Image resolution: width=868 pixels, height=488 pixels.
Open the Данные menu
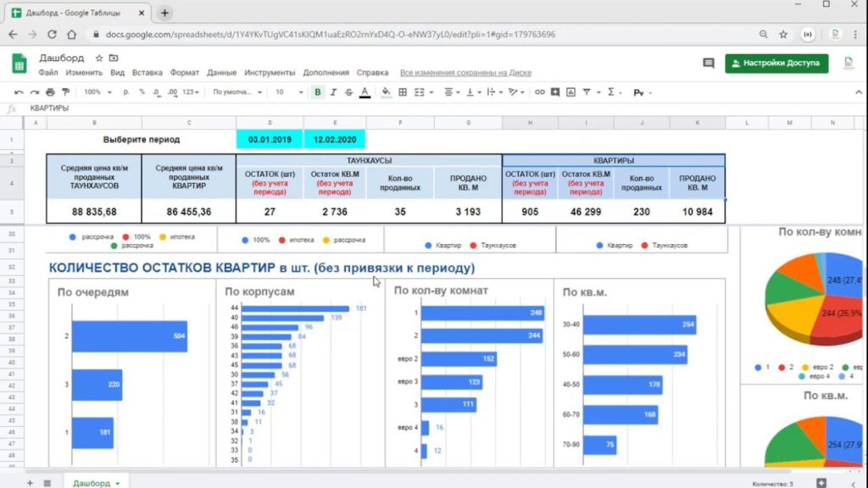coord(221,73)
